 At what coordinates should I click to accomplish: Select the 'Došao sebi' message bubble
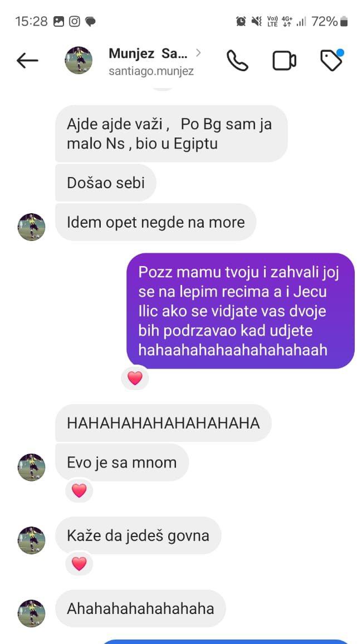[x=106, y=183]
